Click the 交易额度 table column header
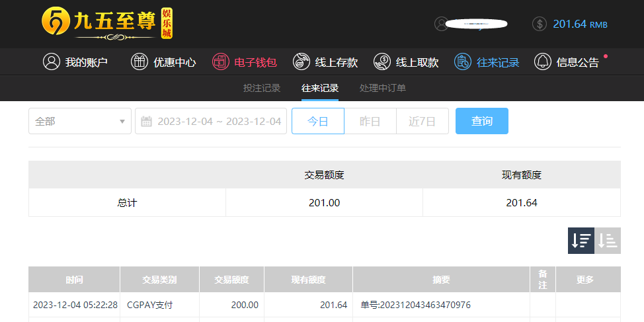The width and height of the screenshot is (644, 322). pyautogui.click(x=231, y=280)
